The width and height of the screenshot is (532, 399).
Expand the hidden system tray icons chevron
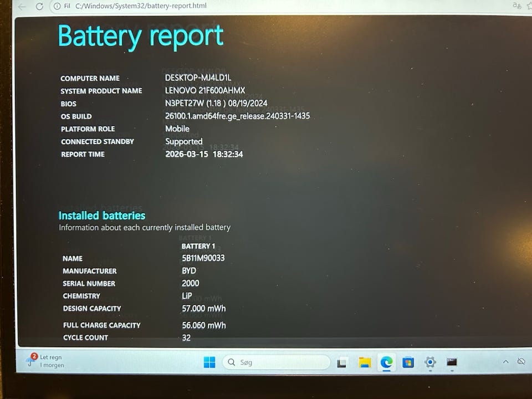click(505, 362)
